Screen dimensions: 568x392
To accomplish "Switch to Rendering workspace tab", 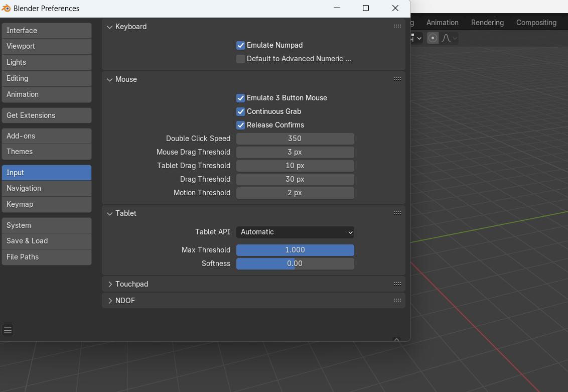I will [x=487, y=23].
